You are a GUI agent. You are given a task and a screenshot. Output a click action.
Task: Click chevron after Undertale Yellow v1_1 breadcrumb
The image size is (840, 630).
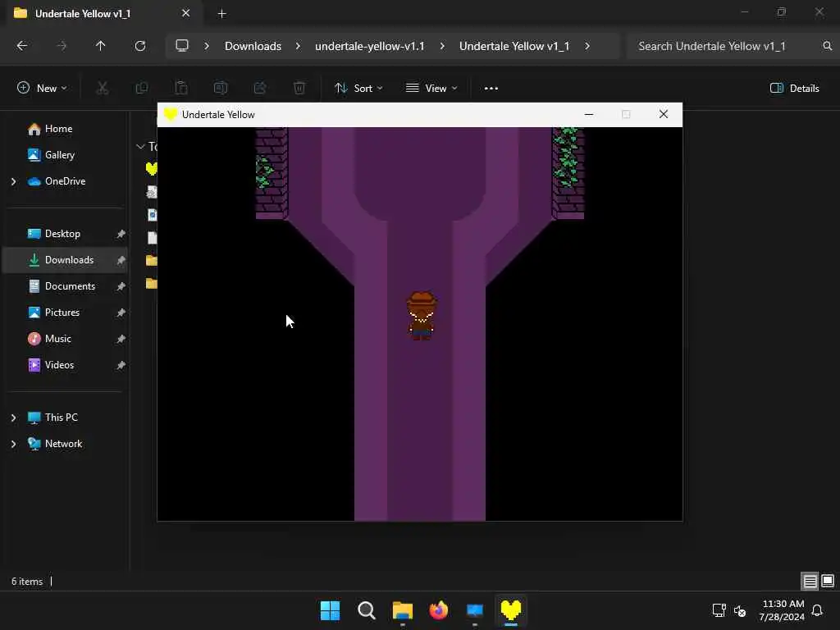coord(587,46)
